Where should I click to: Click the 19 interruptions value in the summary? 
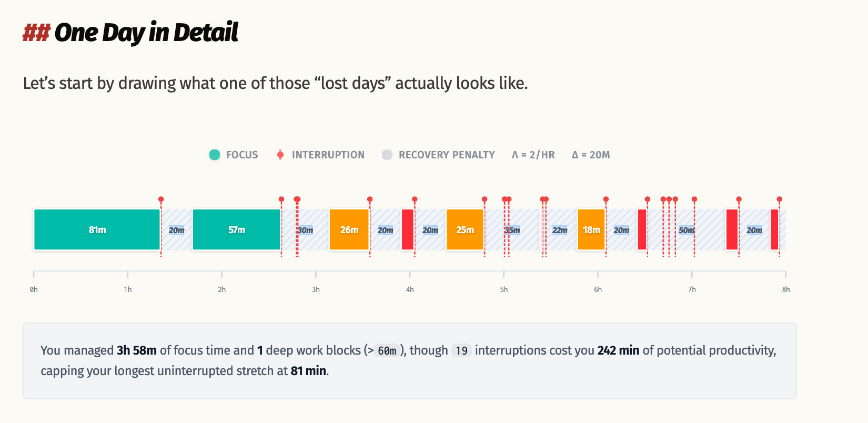(461, 351)
